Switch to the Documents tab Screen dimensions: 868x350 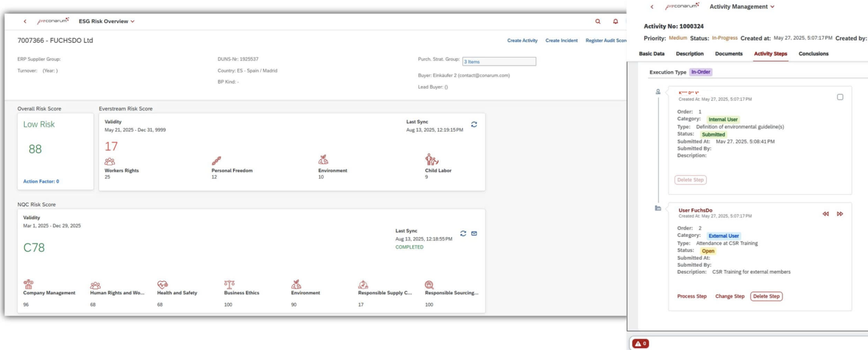click(x=728, y=54)
